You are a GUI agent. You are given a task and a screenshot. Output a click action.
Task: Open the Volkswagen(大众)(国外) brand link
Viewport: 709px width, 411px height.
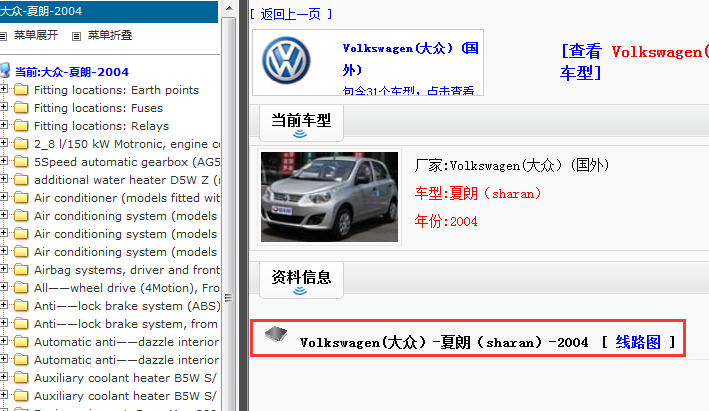point(410,59)
